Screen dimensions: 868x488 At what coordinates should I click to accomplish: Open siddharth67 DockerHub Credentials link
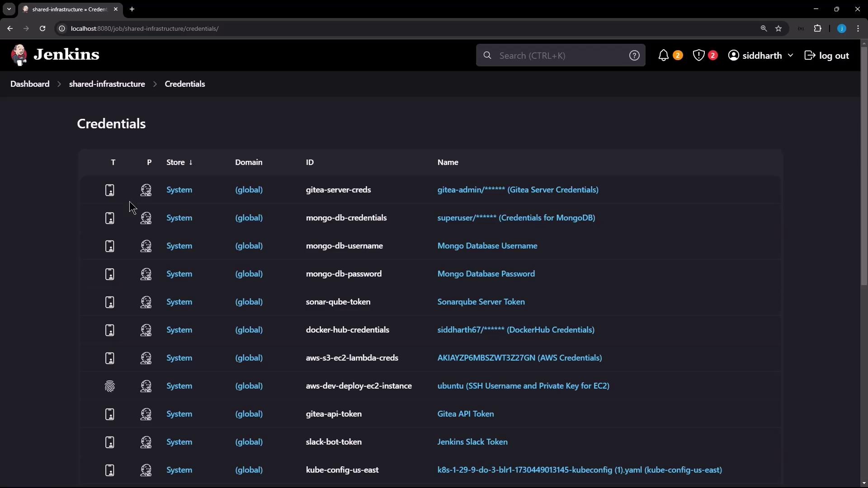(516, 330)
